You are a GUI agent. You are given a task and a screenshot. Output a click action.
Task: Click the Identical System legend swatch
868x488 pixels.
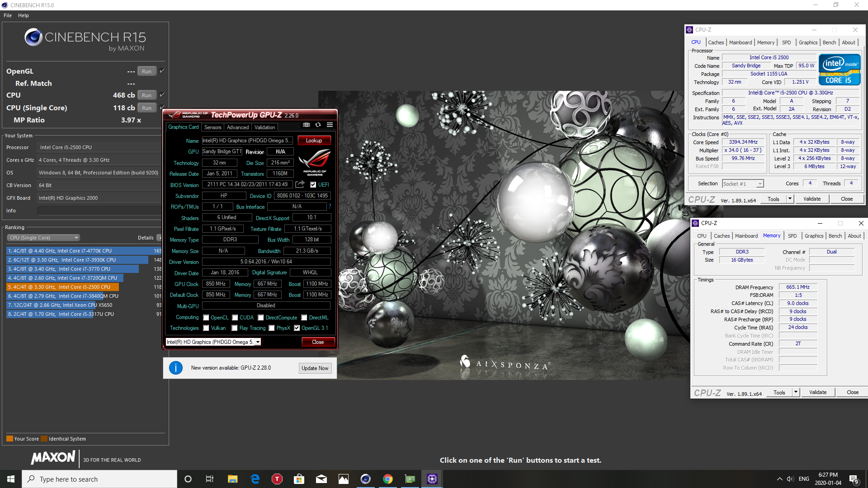pos(44,439)
